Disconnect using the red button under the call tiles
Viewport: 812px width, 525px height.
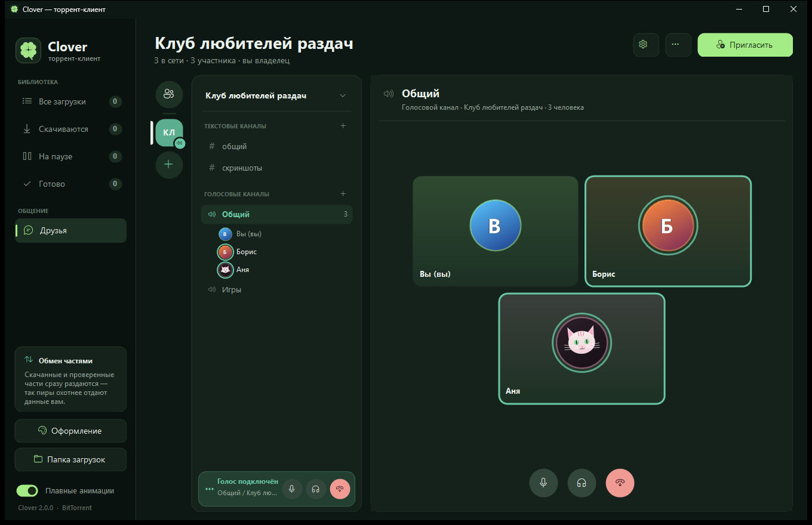tap(620, 483)
